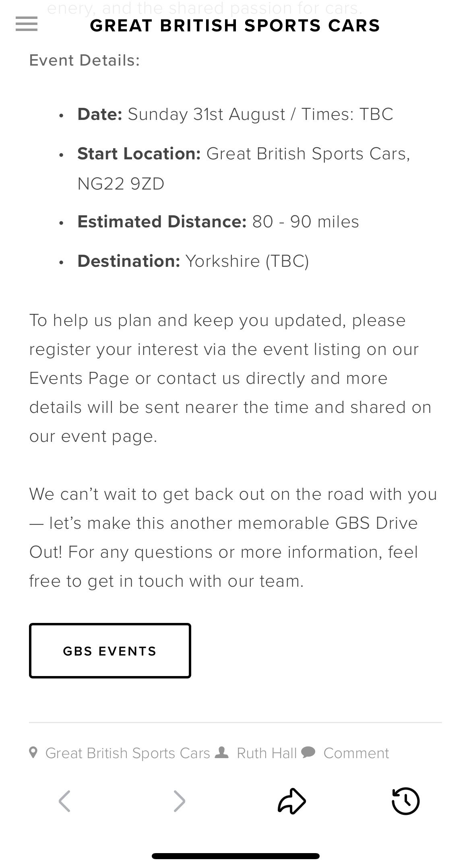471x868 pixels.
Task: Open the Great British Sports Cars category link
Action: [128, 753]
